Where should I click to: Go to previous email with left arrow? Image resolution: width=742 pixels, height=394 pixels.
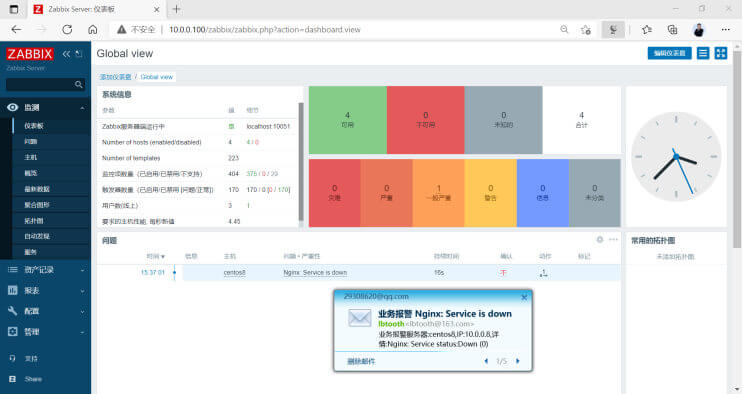click(x=486, y=361)
